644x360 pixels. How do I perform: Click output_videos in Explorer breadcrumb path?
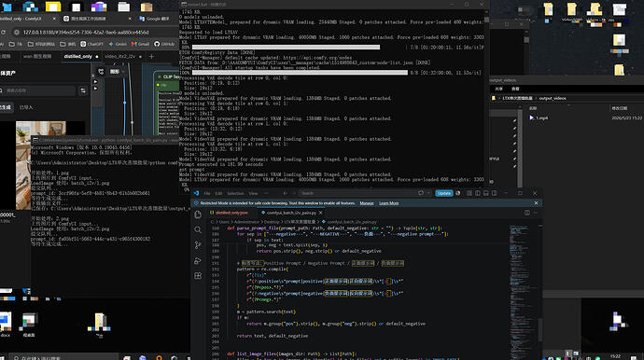coord(553,98)
